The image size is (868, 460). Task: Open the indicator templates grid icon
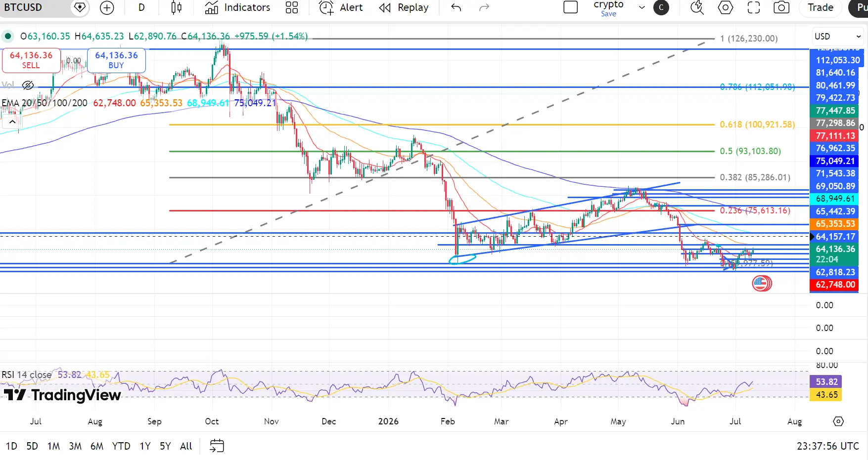pyautogui.click(x=292, y=7)
